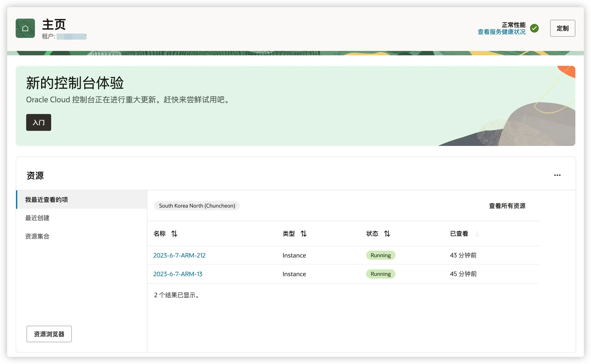The width and height of the screenshot is (591, 364).
Task: Click the 查看所有资源 link
Action: click(x=507, y=206)
